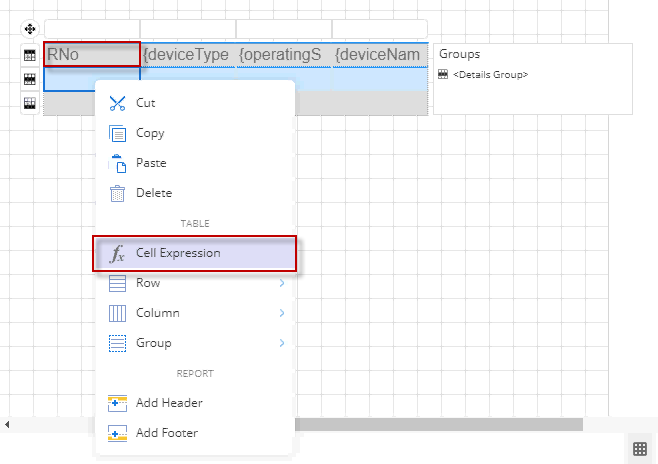Select the empty details cell under {deviceNam
The image size is (658, 464).
tap(380, 79)
